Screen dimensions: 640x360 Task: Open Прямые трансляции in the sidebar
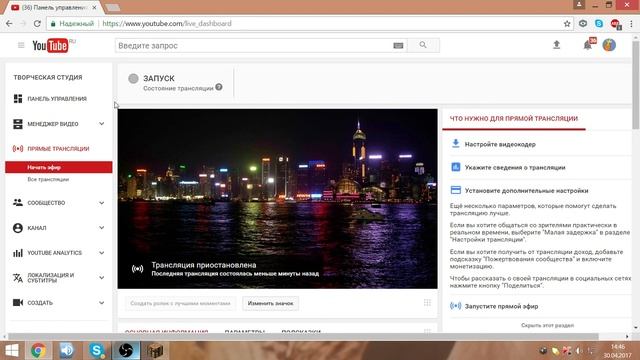coord(58,149)
